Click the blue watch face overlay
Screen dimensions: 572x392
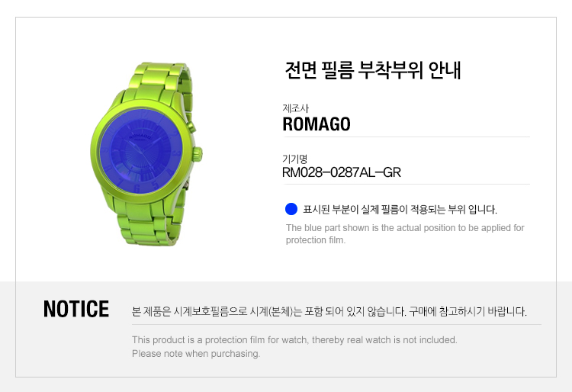click(x=141, y=151)
